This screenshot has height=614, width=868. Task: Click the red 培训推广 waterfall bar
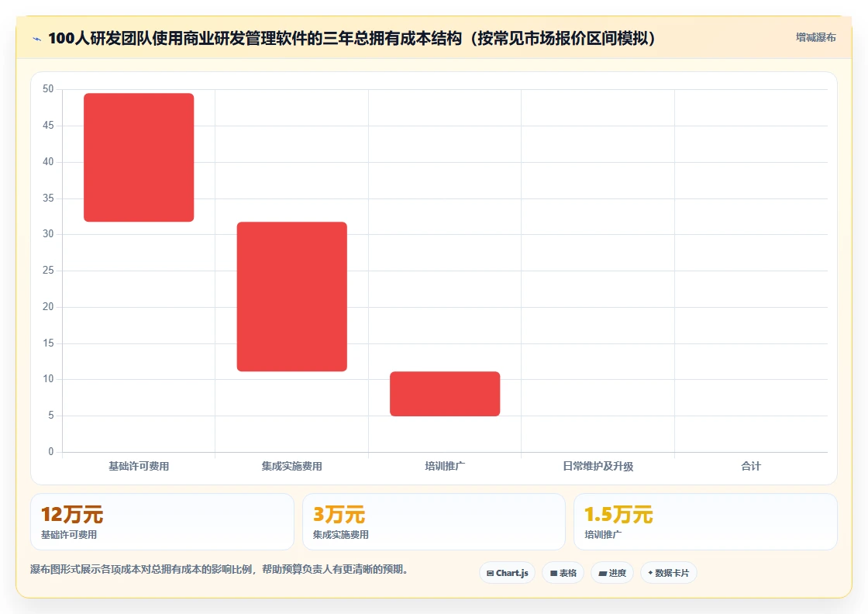445,394
